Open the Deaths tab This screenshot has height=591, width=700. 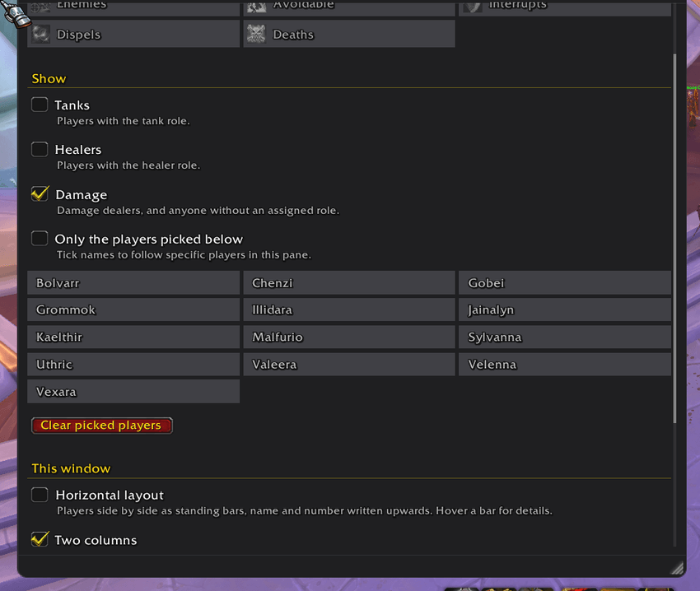click(x=349, y=34)
